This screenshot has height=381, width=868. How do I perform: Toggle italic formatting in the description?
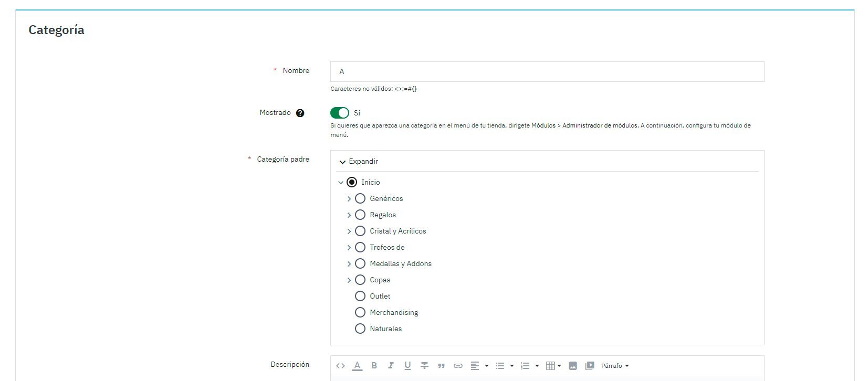(x=391, y=366)
